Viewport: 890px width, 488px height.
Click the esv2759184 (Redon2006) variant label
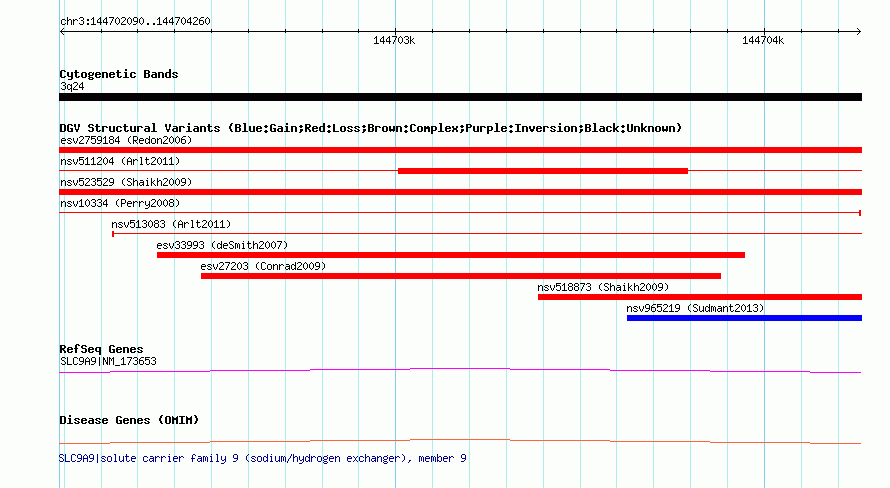(126, 140)
